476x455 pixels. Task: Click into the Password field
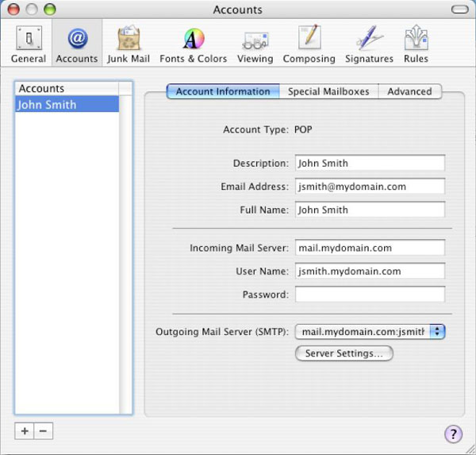(370, 295)
